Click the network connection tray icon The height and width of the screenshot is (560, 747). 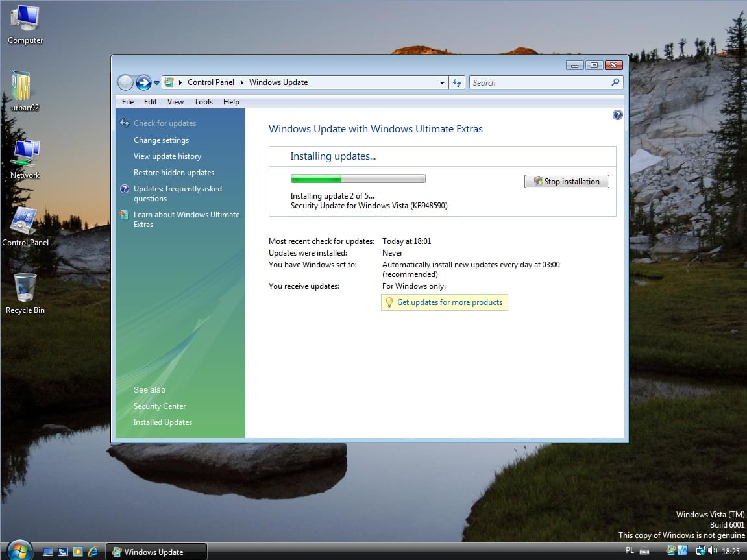click(x=700, y=551)
